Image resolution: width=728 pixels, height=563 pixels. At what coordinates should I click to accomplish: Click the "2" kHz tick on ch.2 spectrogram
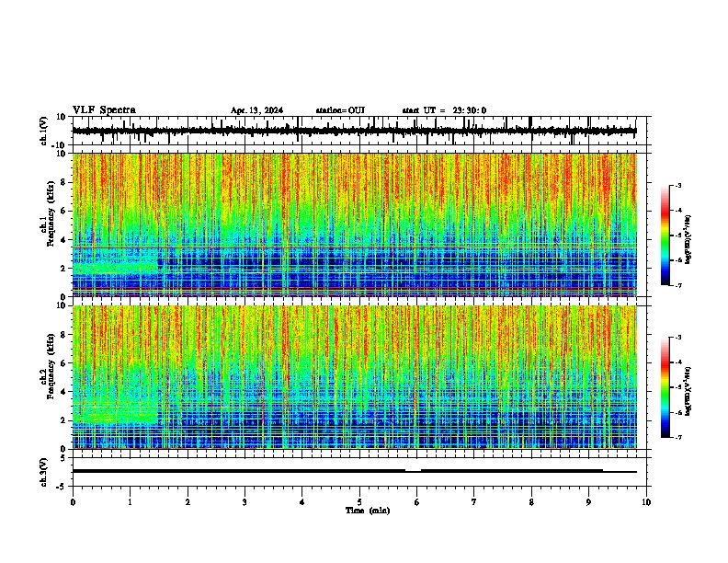click(x=64, y=420)
